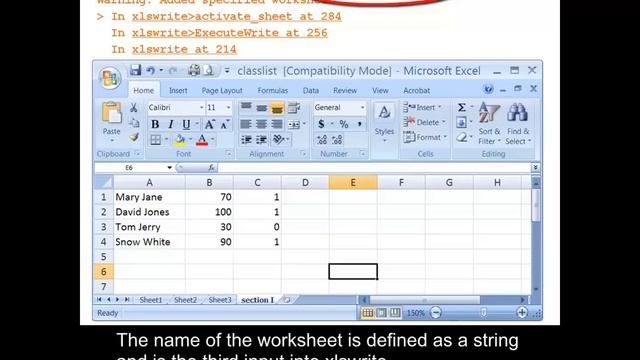Apply Italic formatting
640x360 pixels.
pyautogui.click(x=171, y=124)
